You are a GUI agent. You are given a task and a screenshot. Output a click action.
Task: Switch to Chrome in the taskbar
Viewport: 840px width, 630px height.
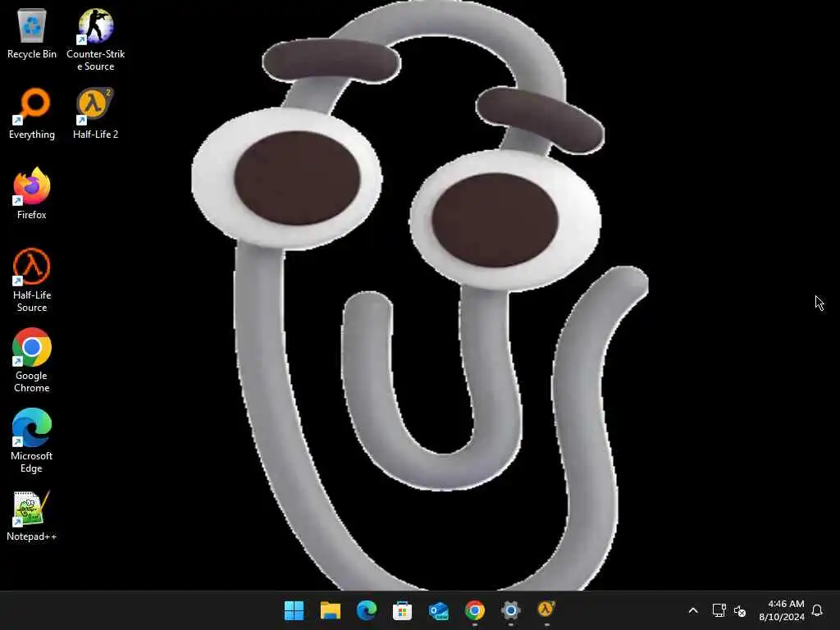[475, 610]
